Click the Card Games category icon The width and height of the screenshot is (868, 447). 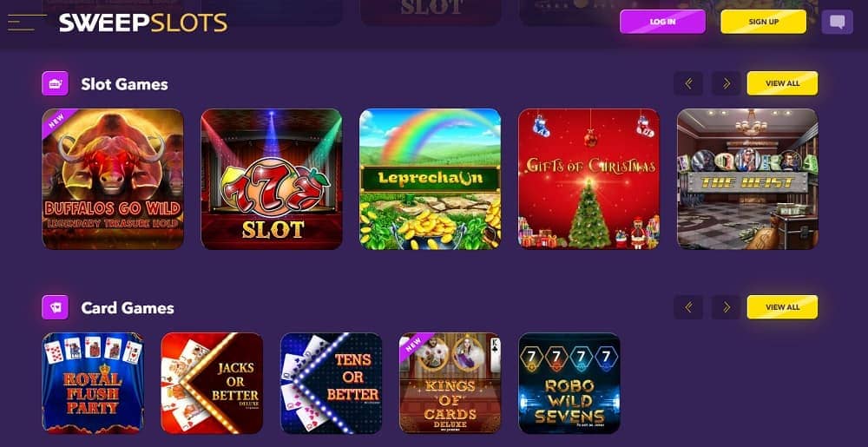pos(56,307)
